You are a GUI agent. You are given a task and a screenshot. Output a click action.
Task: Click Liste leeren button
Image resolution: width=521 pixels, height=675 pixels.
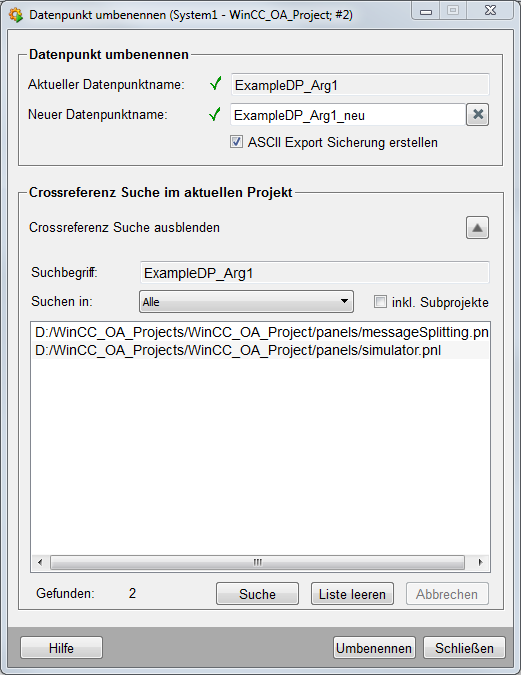coord(352,594)
